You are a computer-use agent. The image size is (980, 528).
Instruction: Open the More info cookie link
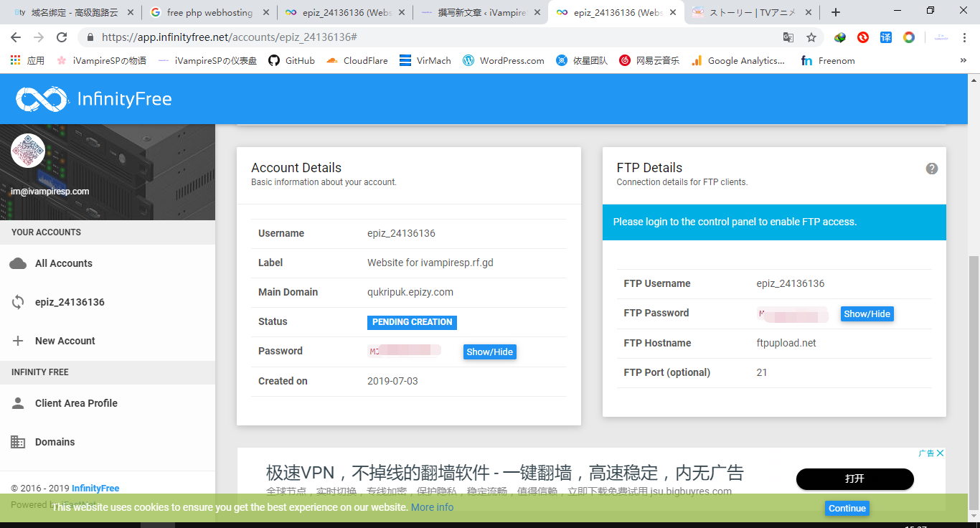[x=432, y=507]
